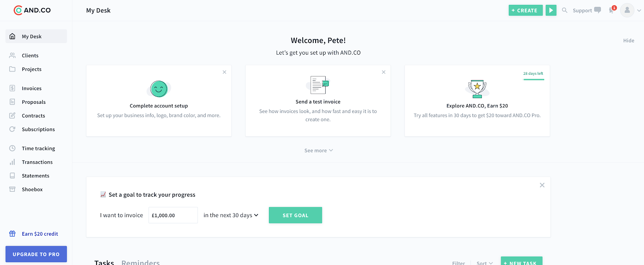
Task: Go to Contracts
Action: click(33, 115)
